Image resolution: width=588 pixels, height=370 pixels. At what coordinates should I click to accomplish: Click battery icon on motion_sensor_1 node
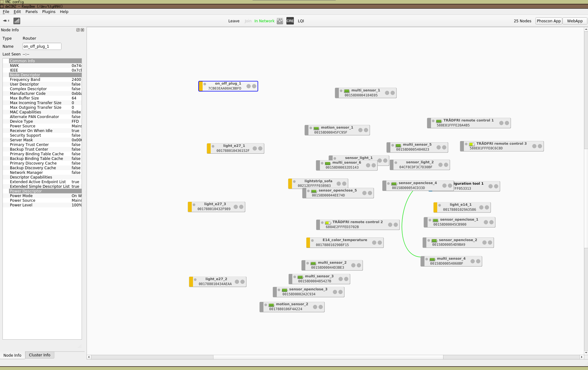316,128
